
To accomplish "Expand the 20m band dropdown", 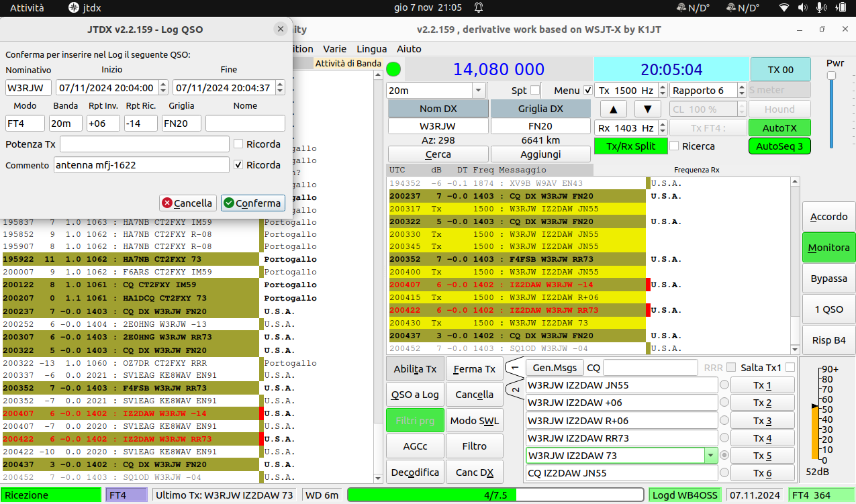I will [478, 91].
